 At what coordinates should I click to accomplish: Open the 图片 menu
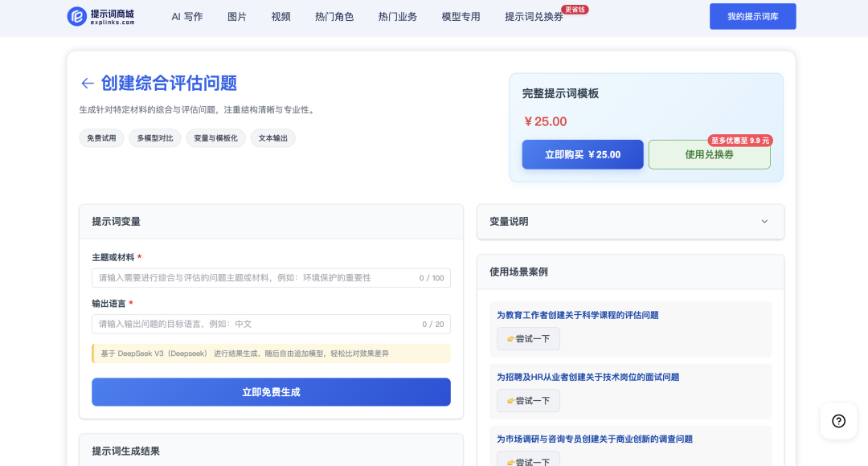coord(237,17)
